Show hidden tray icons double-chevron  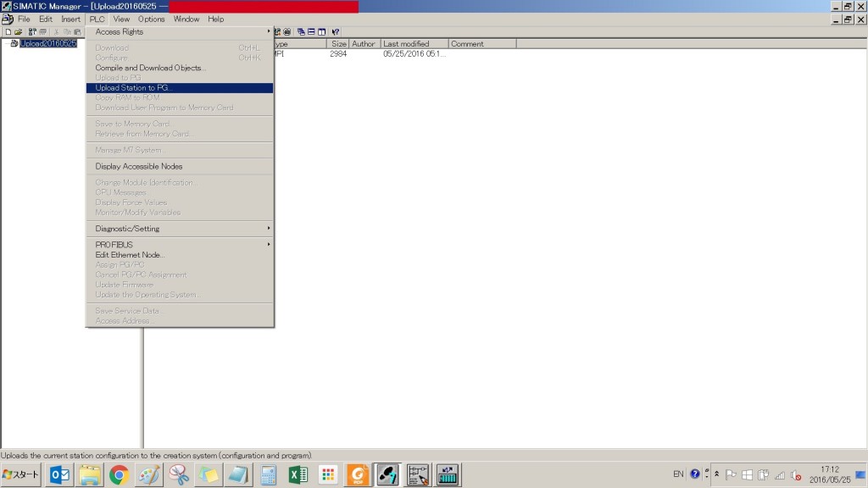point(717,474)
